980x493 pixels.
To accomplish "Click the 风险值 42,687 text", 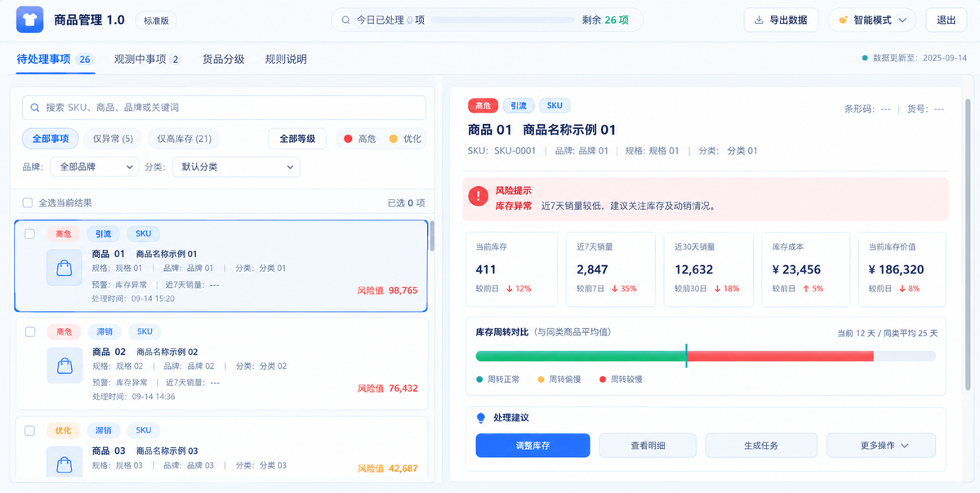I will (x=388, y=469).
